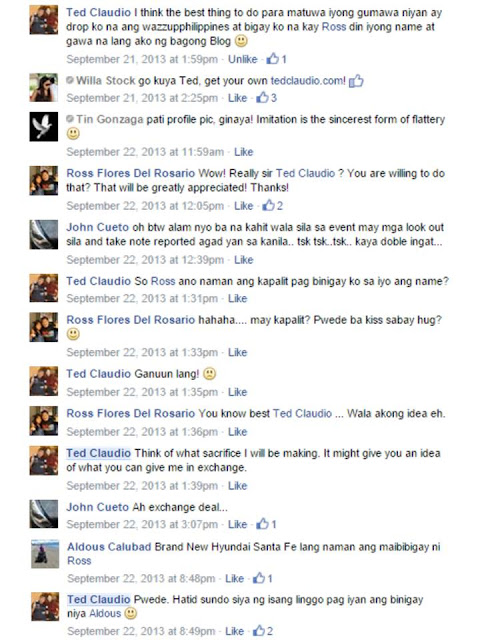Open Willa Stock's profile name link
480x640 pixels.
pyautogui.click(x=105, y=80)
